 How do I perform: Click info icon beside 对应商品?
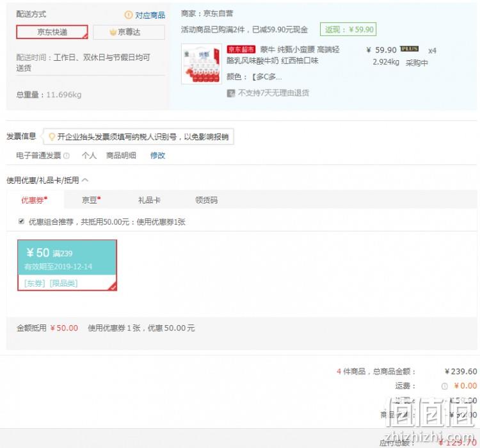click(x=129, y=15)
